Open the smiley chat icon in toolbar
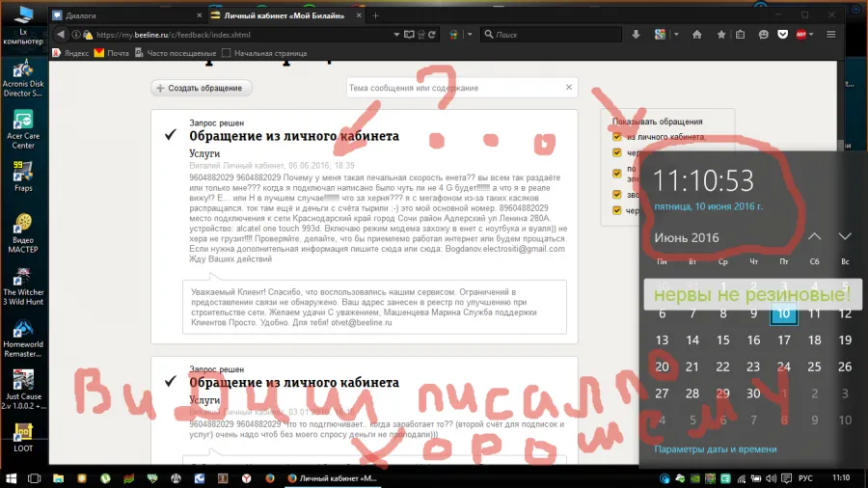Screen dimensions: 868x488 point(764,35)
